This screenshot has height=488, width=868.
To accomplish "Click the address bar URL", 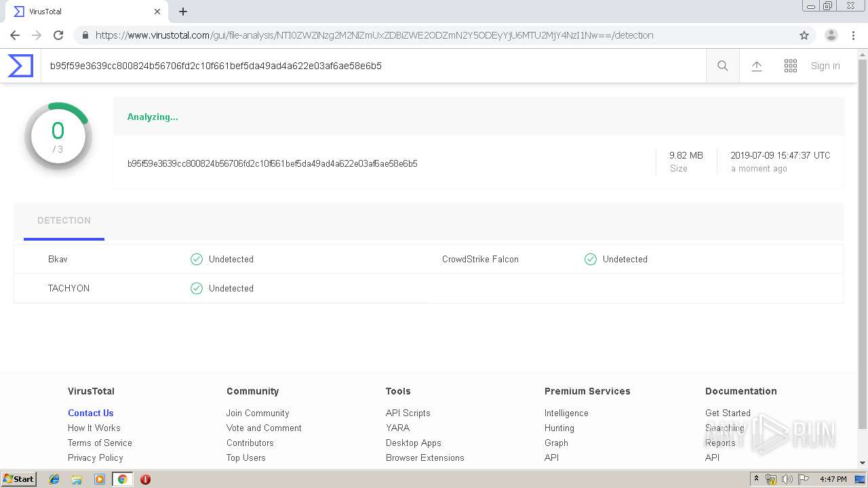I will pos(374,35).
